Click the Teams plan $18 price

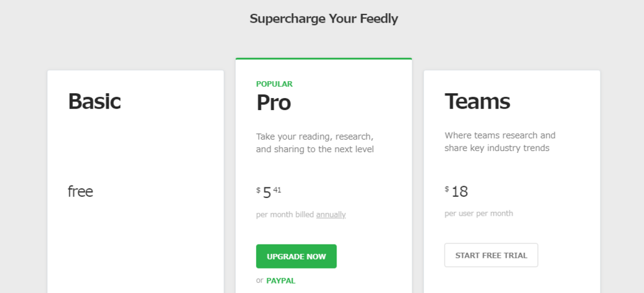point(459,192)
